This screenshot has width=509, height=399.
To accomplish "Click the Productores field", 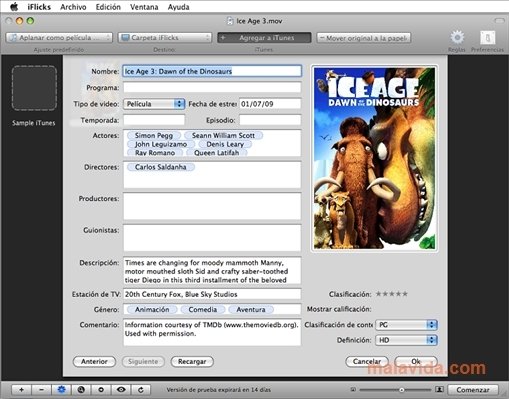I will pyautogui.click(x=212, y=206).
